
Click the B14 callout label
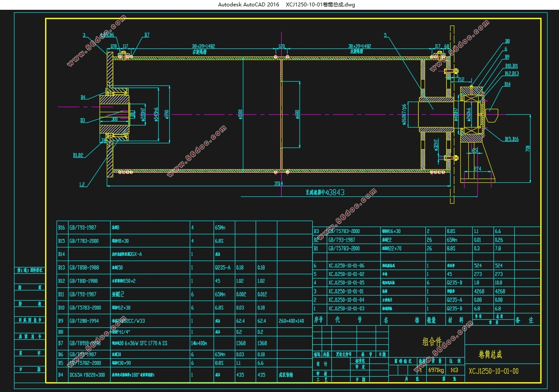pyautogui.click(x=507, y=84)
